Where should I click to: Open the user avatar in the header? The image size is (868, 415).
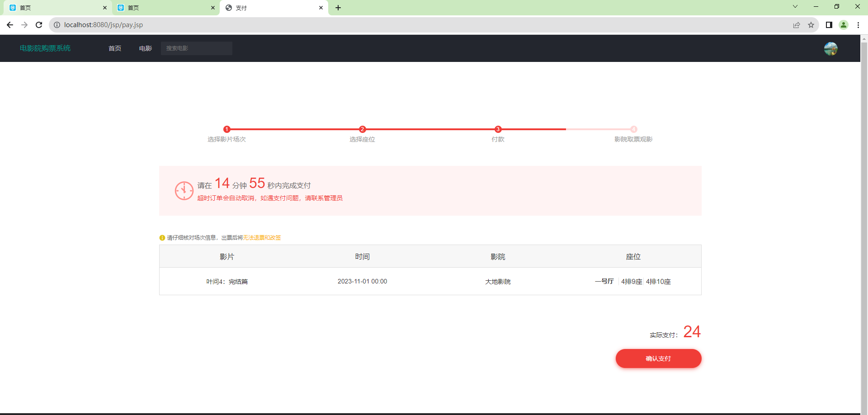[830, 48]
